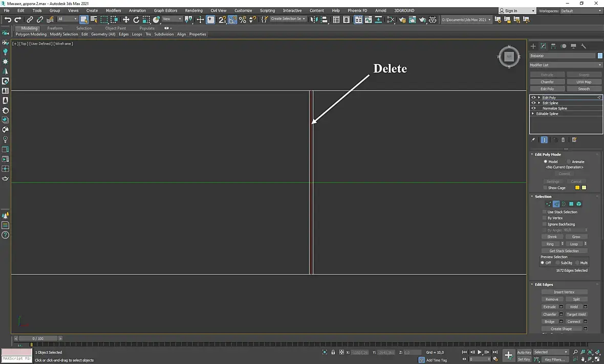Screen dimensions: 604x364
Task: Open the selection filter All dropdown
Action: pyautogui.click(x=68, y=19)
